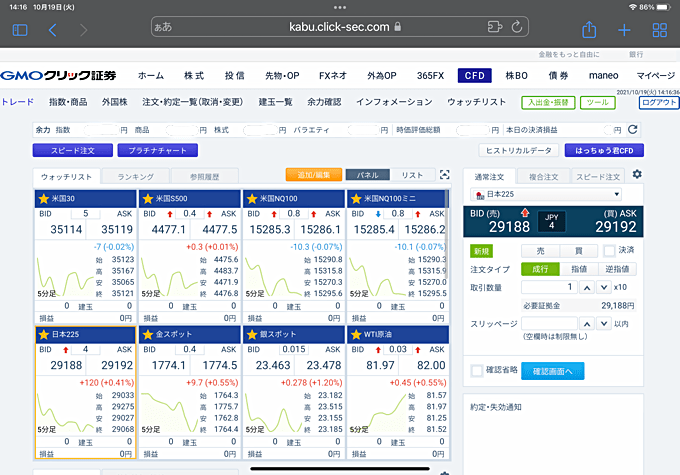Launch はっちゅう君CFD
The image size is (680, 475).
coord(604,150)
